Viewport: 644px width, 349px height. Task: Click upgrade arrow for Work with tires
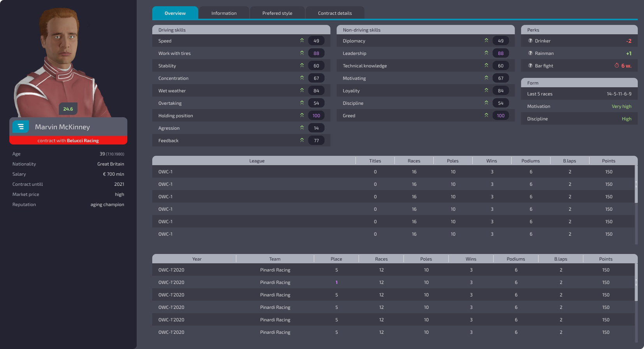point(302,53)
